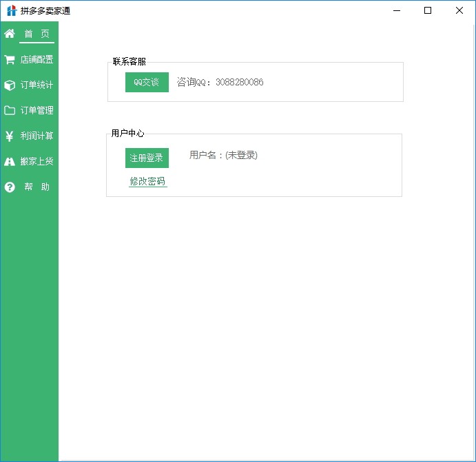Click the folder icon beside 订单管理
The height and width of the screenshot is (462, 476).
pos(10,110)
